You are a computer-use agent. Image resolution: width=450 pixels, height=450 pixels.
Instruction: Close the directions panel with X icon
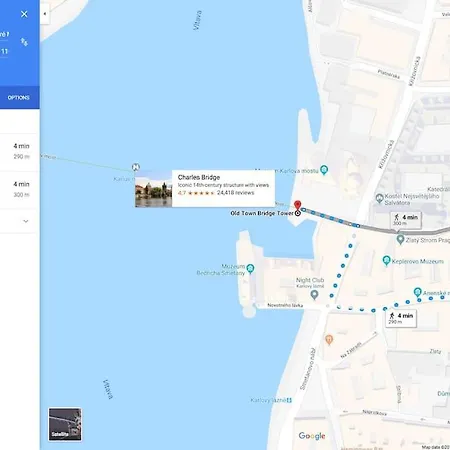24,14
